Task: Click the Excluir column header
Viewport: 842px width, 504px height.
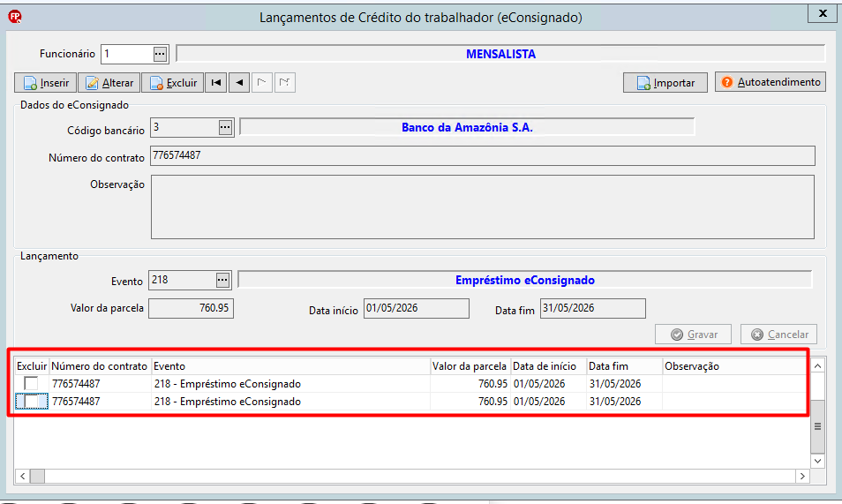Action: coord(32,366)
